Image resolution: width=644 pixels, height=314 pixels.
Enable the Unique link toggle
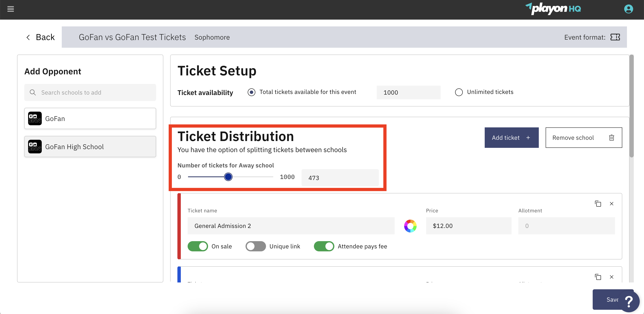click(x=256, y=246)
